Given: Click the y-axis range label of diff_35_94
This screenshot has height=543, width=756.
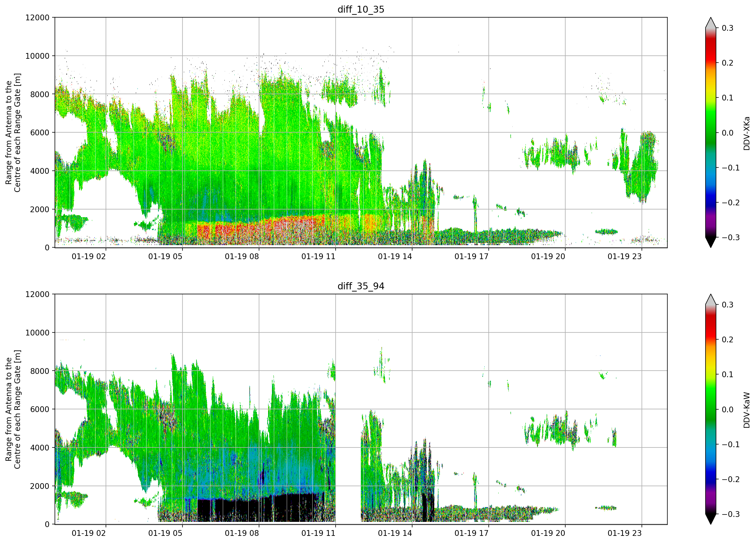Looking at the screenshot, I should [13, 409].
